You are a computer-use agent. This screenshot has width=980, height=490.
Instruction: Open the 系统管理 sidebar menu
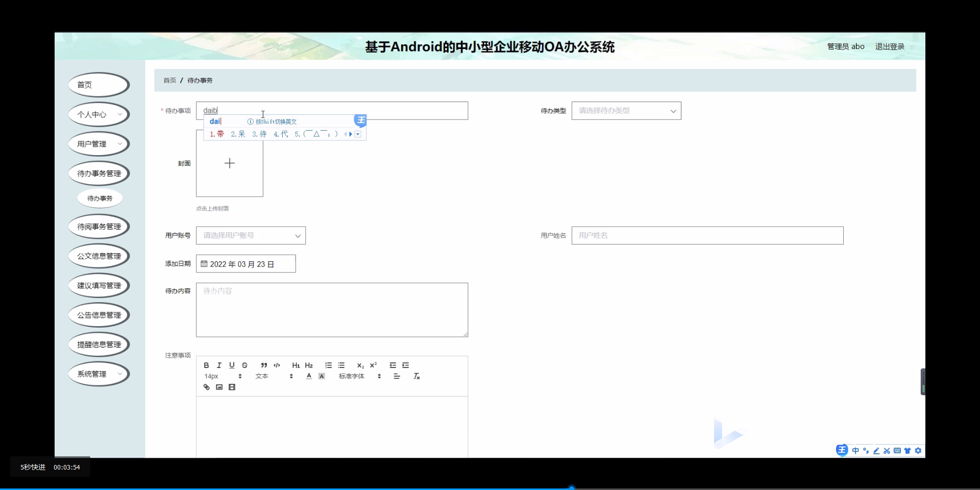98,374
